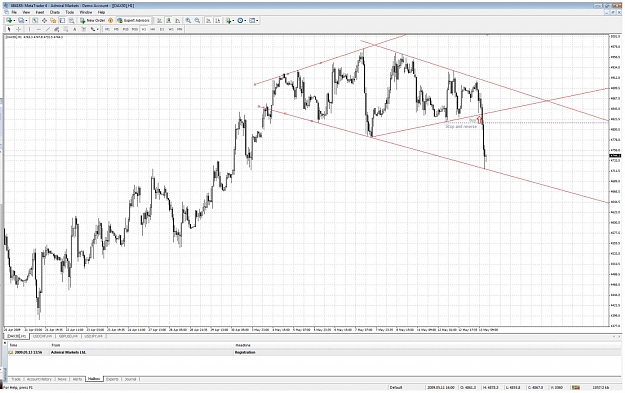The width and height of the screenshot is (625, 393).
Task: Toggle the Market Watch window icon
Action: [35, 20]
